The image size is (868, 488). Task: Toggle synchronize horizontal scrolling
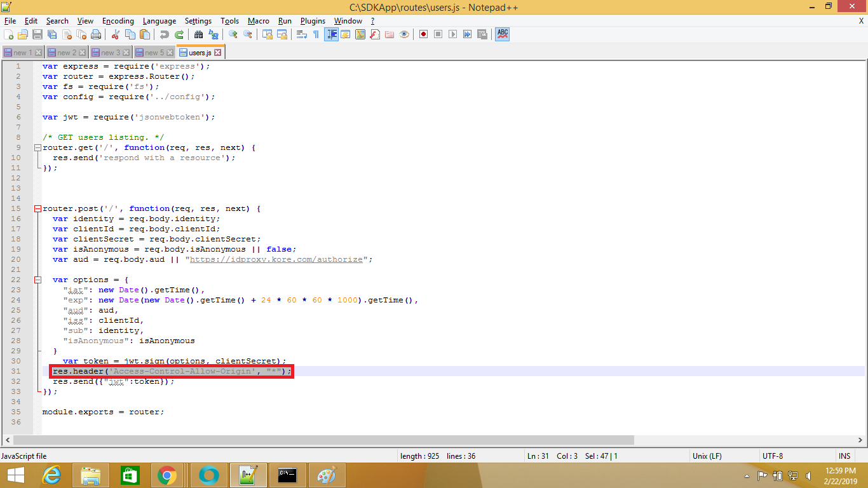click(x=281, y=34)
